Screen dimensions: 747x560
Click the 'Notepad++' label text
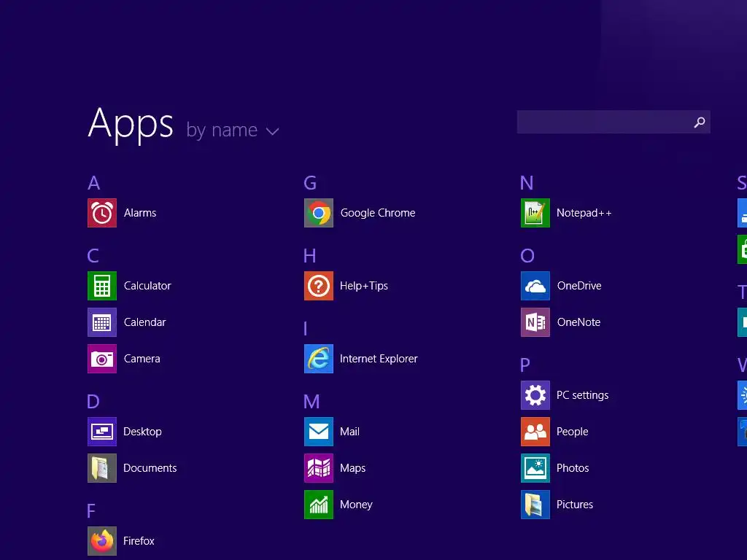click(x=584, y=214)
